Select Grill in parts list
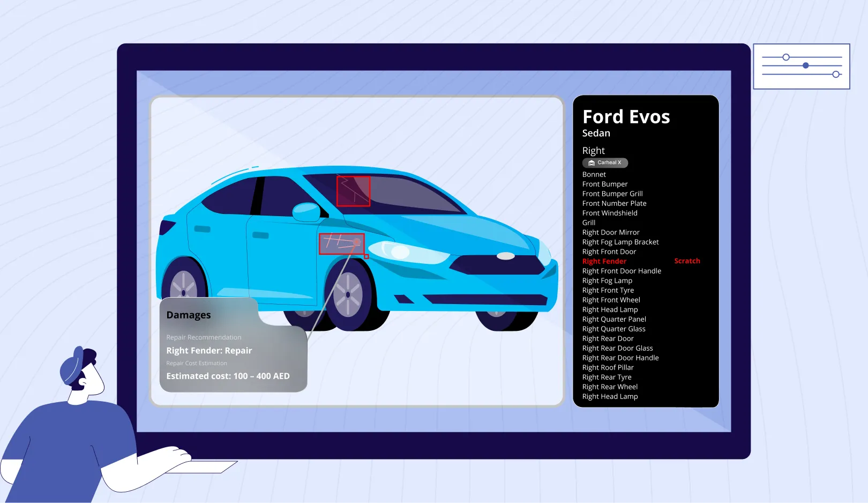The width and height of the screenshot is (868, 503). 589,223
